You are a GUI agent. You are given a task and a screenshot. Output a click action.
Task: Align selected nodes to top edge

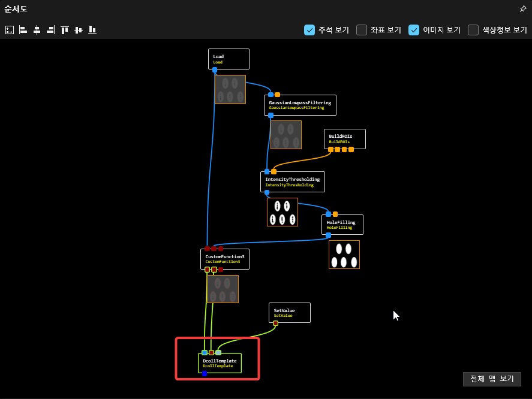click(65, 30)
